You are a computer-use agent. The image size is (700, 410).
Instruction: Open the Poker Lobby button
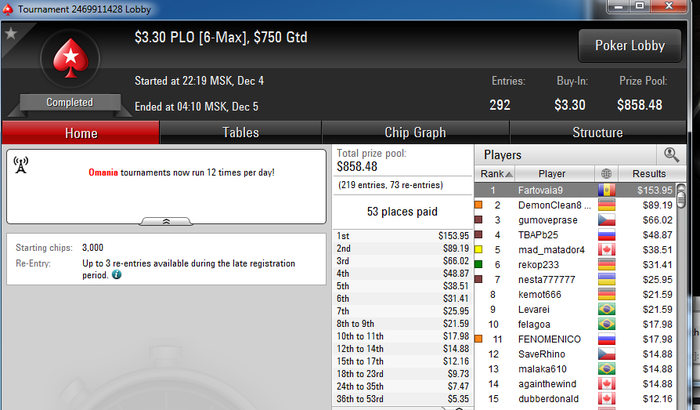tap(629, 46)
